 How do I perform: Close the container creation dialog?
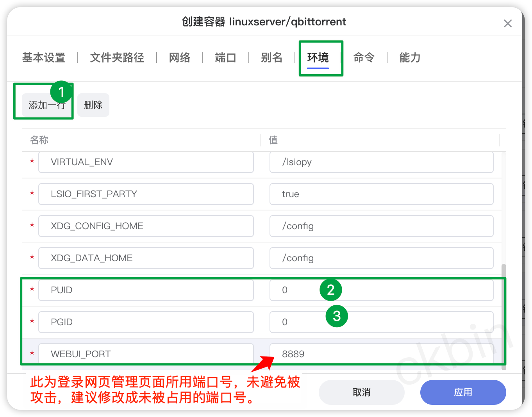pos(507,23)
